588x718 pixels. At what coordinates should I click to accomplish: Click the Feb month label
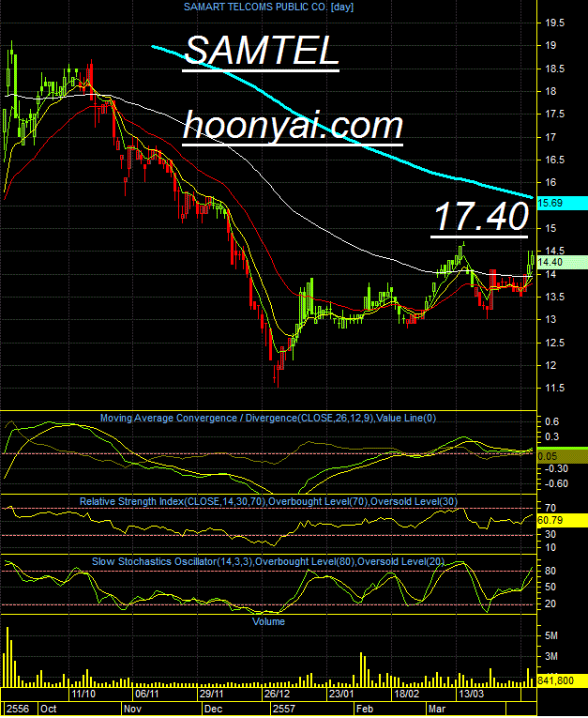tap(365, 709)
